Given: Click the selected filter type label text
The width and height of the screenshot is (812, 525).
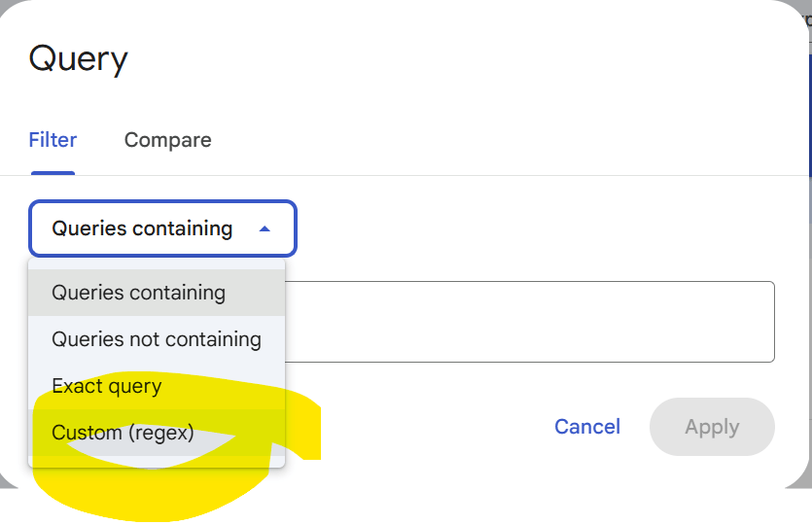Looking at the screenshot, I should [142, 229].
